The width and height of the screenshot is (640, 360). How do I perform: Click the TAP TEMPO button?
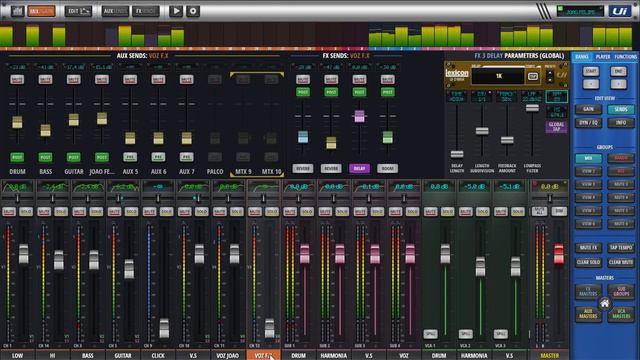pos(621,248)
